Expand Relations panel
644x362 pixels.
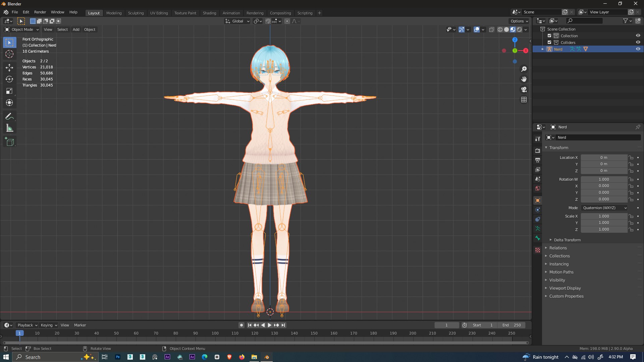coord(558,248)
